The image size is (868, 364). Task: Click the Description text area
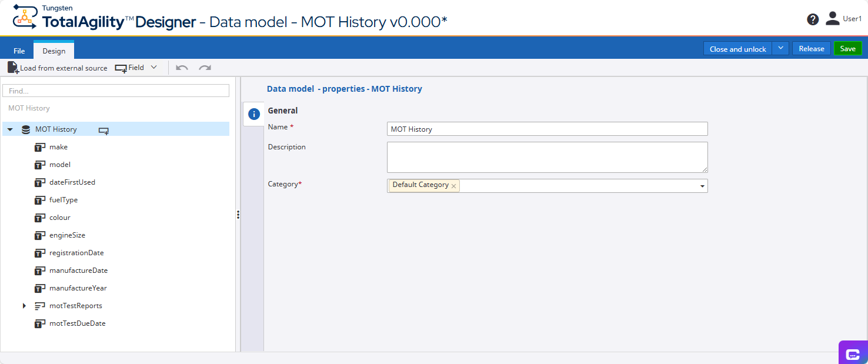[547, 157]
